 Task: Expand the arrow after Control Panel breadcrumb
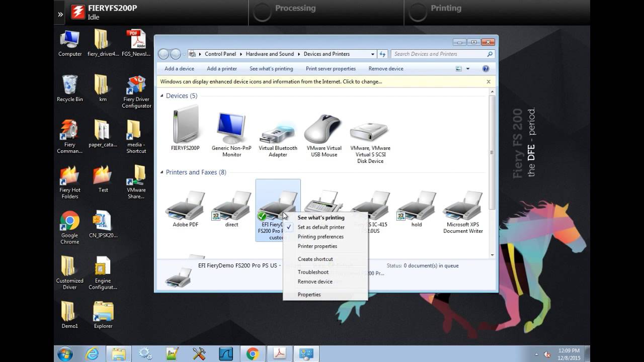click(x=241, y=54)
